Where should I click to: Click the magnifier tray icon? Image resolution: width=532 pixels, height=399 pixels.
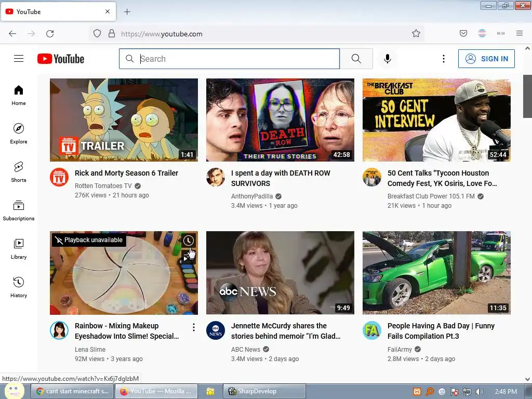point(430,392)
